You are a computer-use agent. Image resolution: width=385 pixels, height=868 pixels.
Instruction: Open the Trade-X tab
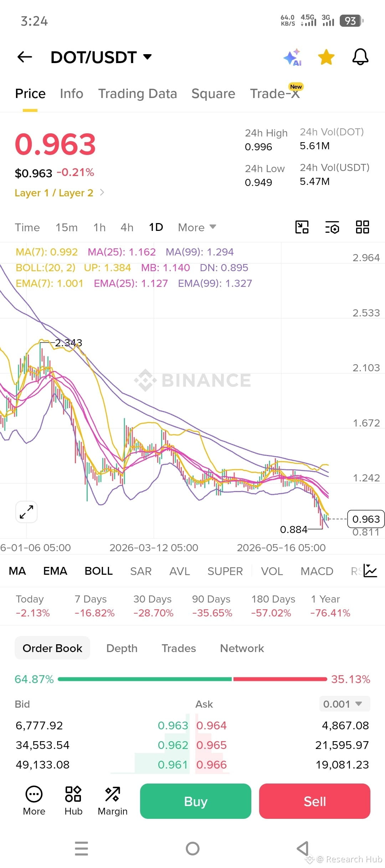[x=275, y=94]
